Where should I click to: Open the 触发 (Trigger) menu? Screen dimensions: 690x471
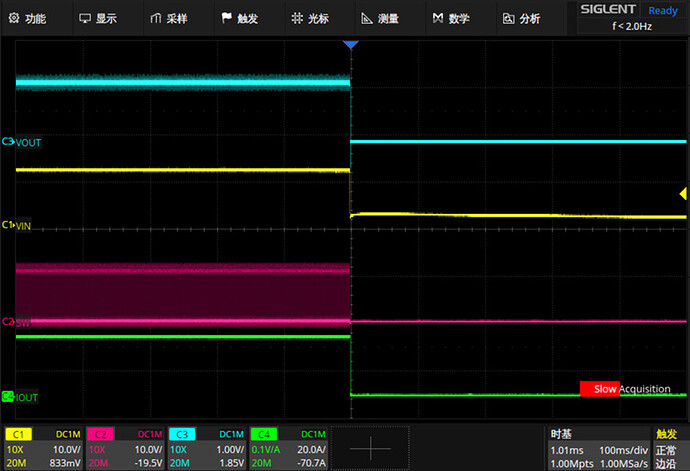(250, 18)
